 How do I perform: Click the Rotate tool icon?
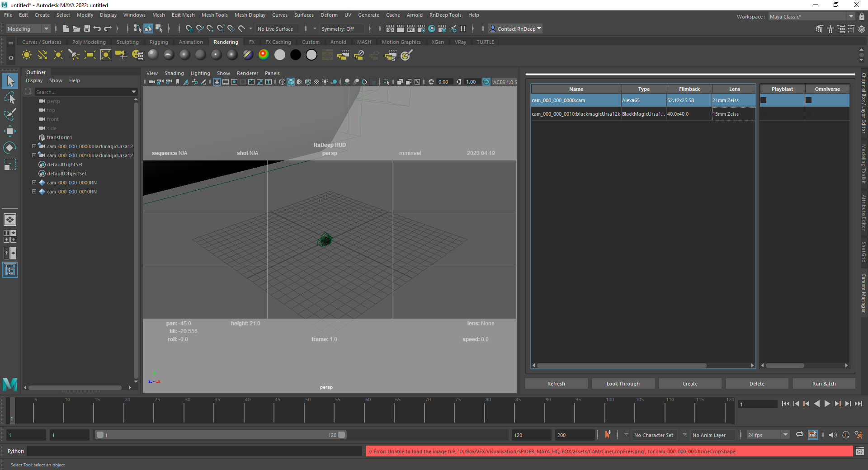9,148
